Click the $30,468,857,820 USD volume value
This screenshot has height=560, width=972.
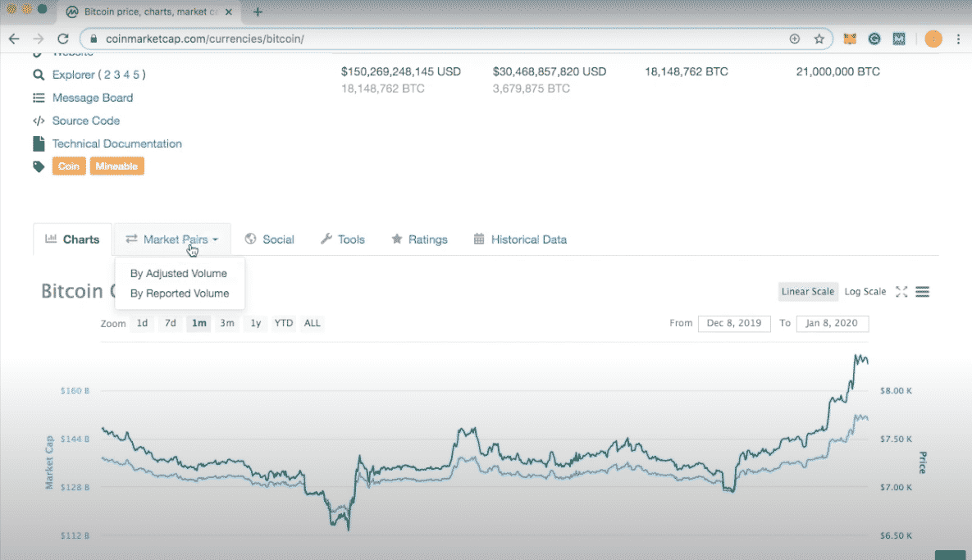coord(550,72)
